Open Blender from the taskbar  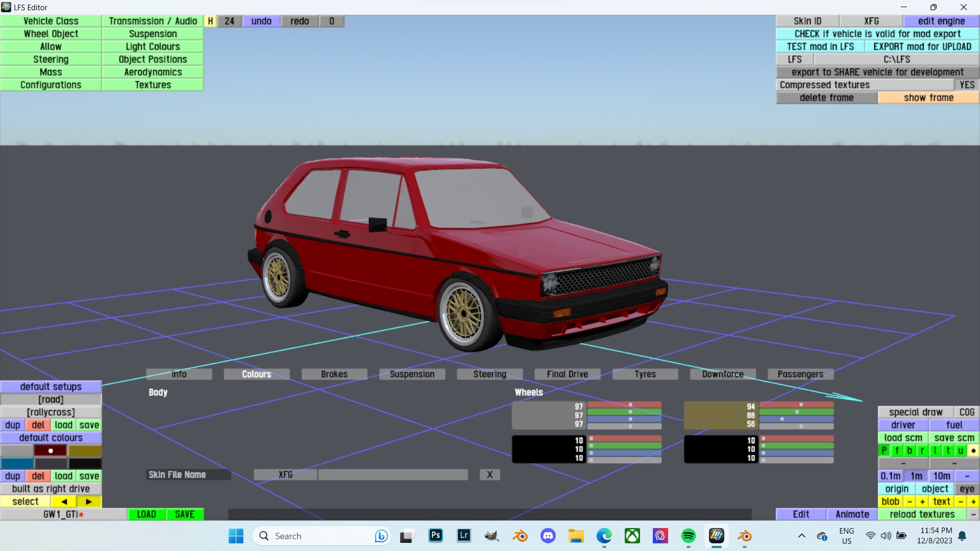[520, 536]
